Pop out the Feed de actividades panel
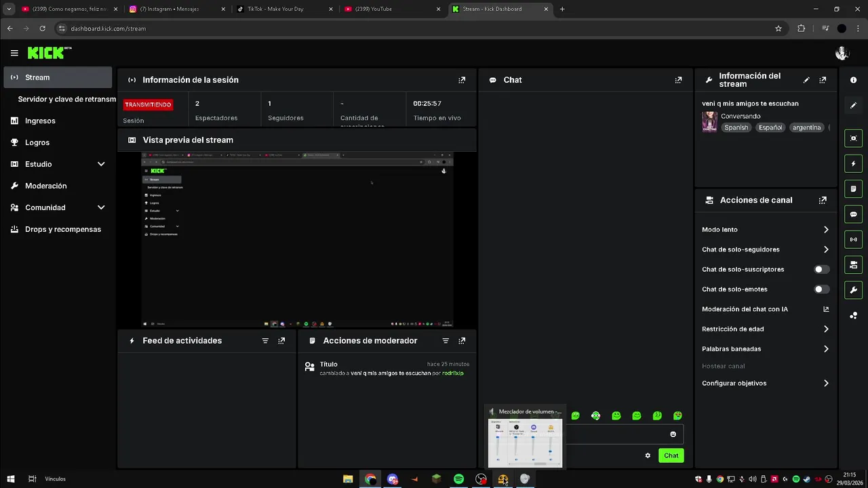 281,341
